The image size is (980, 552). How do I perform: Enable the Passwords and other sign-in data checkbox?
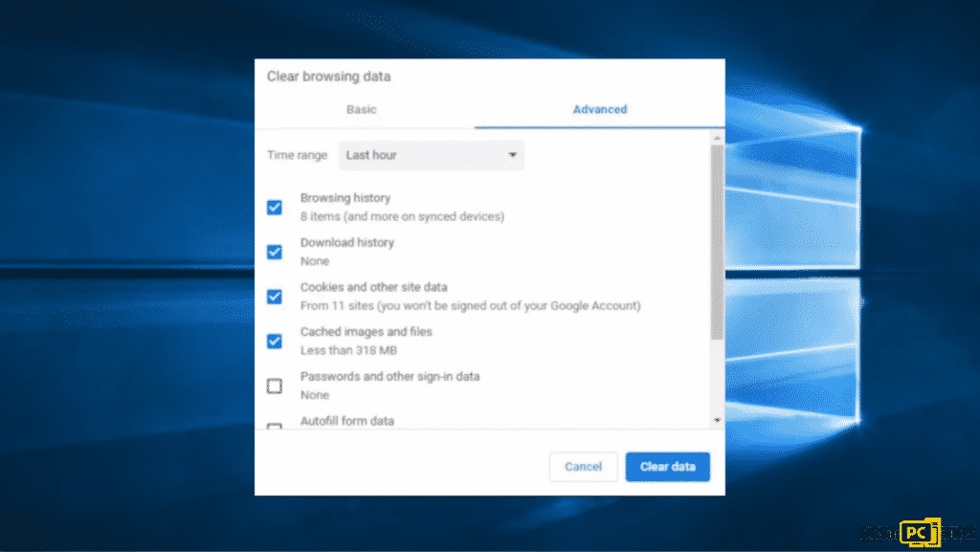(275, 386)
